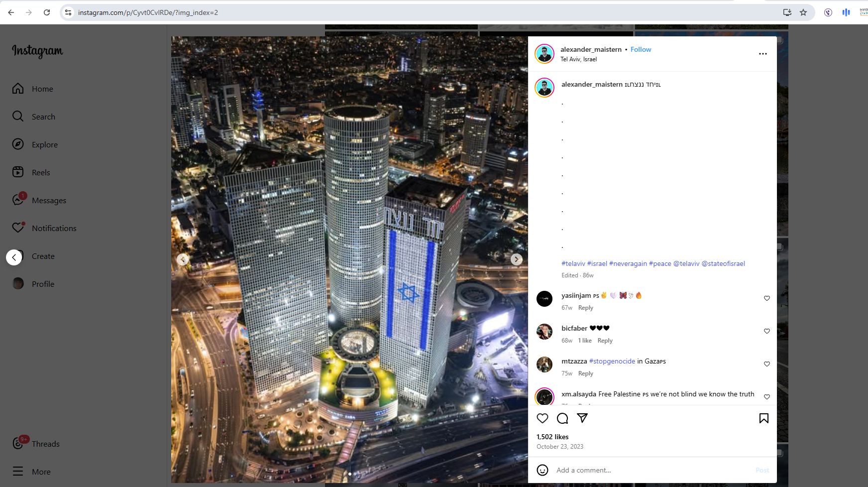Click the Search magnifier icon

18,117
